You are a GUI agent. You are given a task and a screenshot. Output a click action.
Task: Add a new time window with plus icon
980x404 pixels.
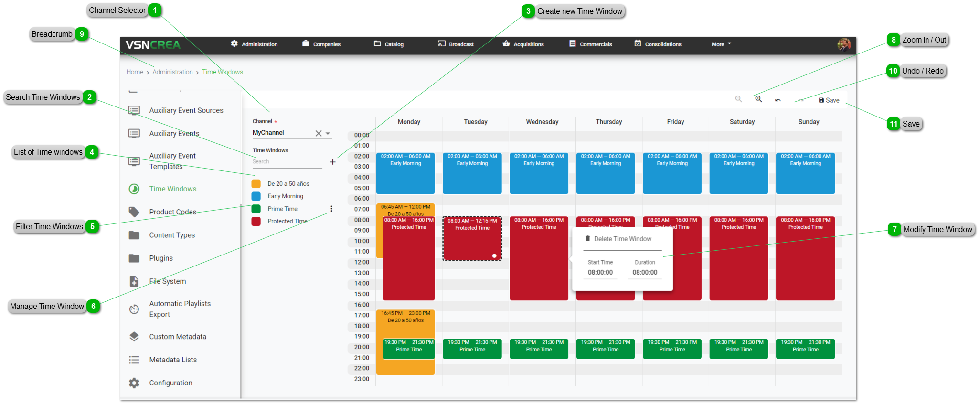coord(333,162)
